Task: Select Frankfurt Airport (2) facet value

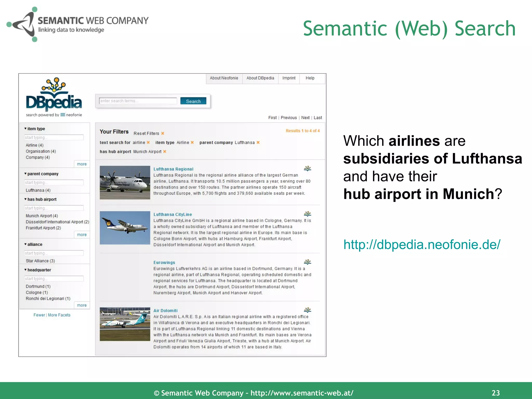Action: click(x=43, y=228)
